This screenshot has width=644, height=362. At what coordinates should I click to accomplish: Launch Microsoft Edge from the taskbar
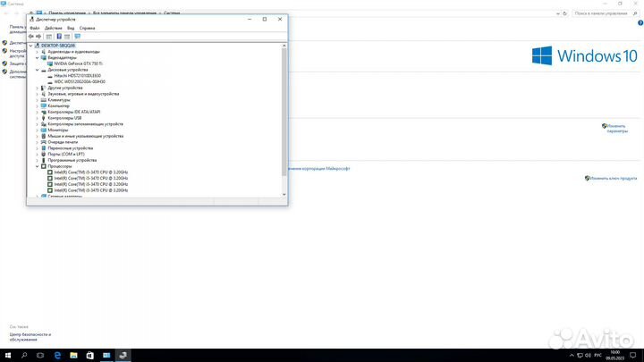(x=57, y=356)
